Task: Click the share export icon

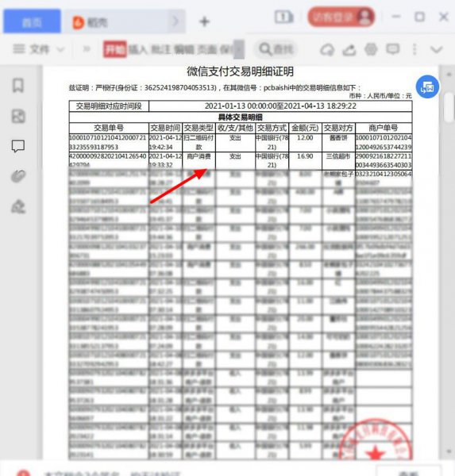Action: (349, 49)
